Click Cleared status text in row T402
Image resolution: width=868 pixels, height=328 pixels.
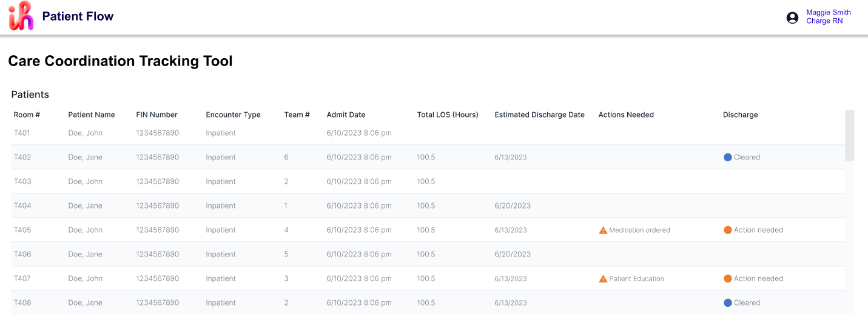tap(747, 157)
